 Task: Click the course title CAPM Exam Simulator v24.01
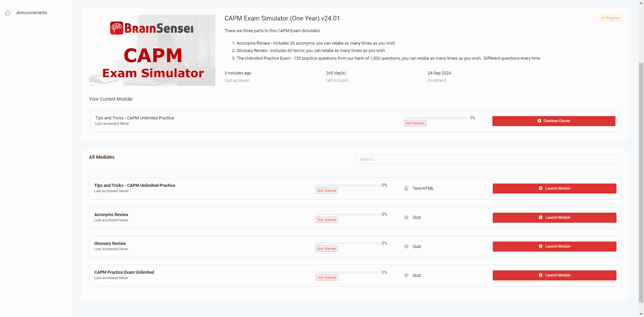click(x=282, y=18)
